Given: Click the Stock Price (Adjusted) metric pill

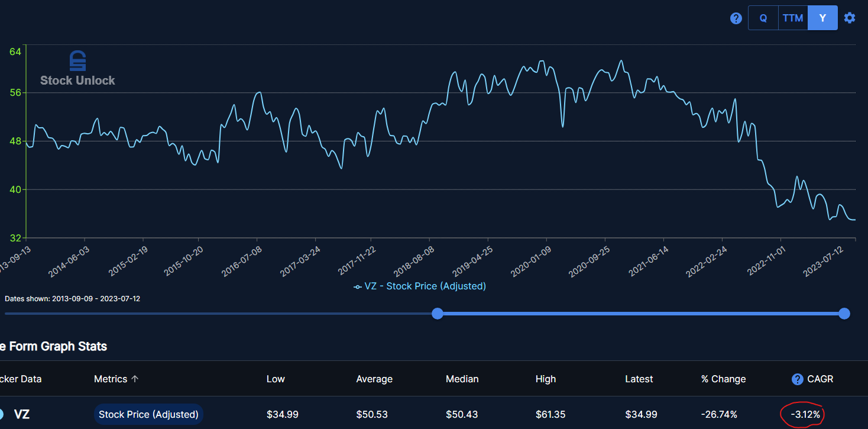Looking at the screenshot, I should coord(148,414).
